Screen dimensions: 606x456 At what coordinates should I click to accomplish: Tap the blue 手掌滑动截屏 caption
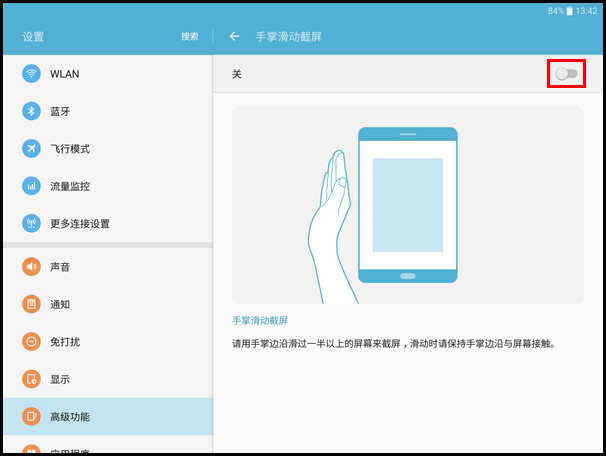click(x=260, y=320)
